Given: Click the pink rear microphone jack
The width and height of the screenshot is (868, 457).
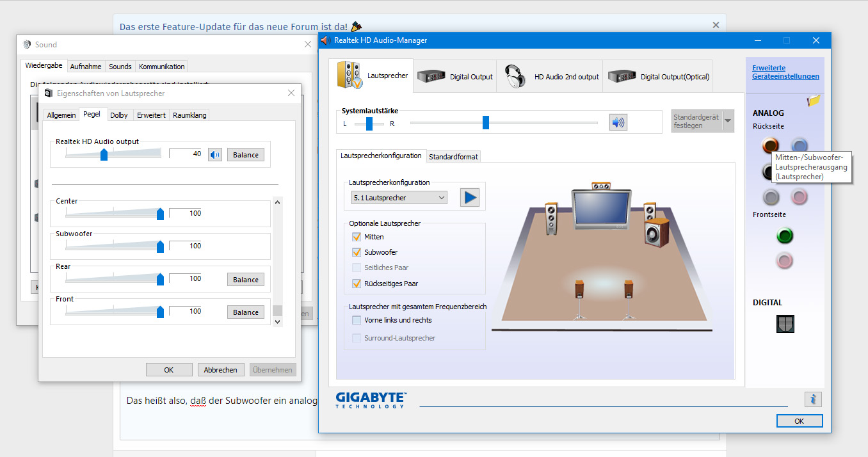Looking at the screenshot, I should tap(799, 196).
